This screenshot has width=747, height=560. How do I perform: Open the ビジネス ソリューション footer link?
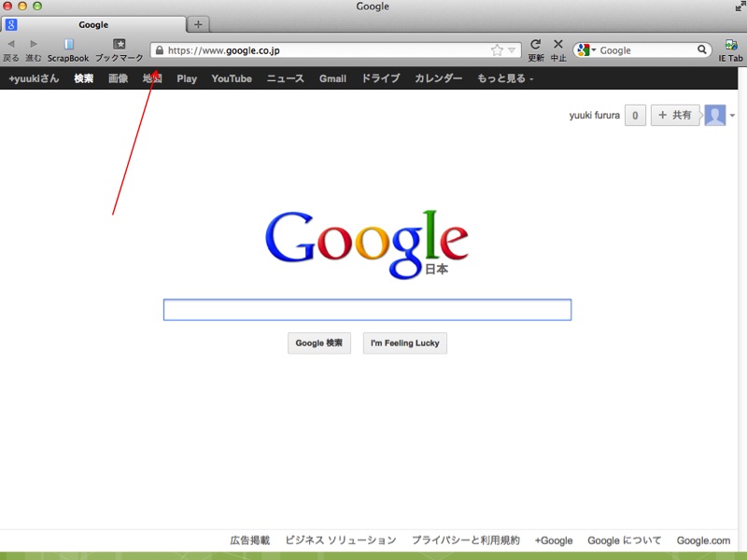coord(341,540)
